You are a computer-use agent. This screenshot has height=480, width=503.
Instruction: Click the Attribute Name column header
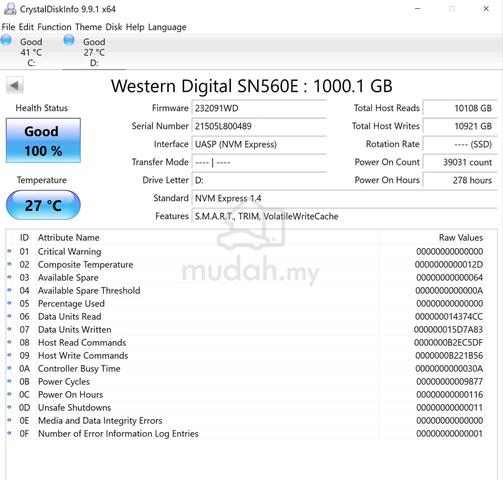69,237
